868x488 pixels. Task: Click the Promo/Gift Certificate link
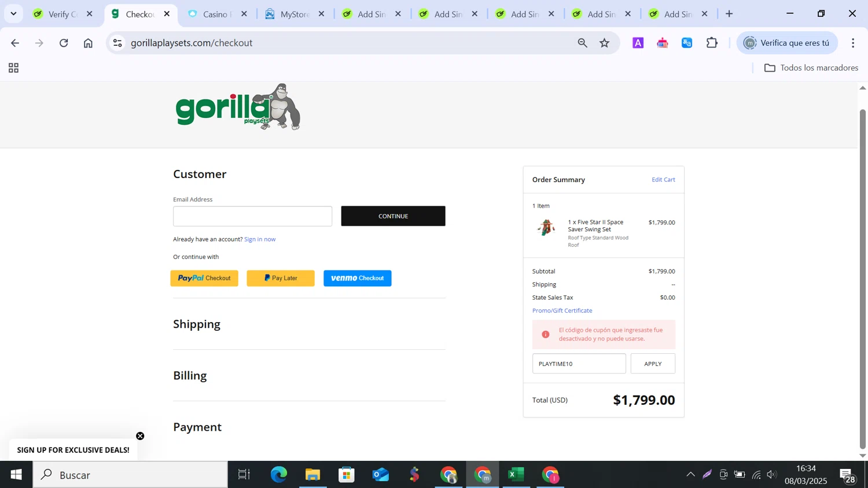[562, 310]
